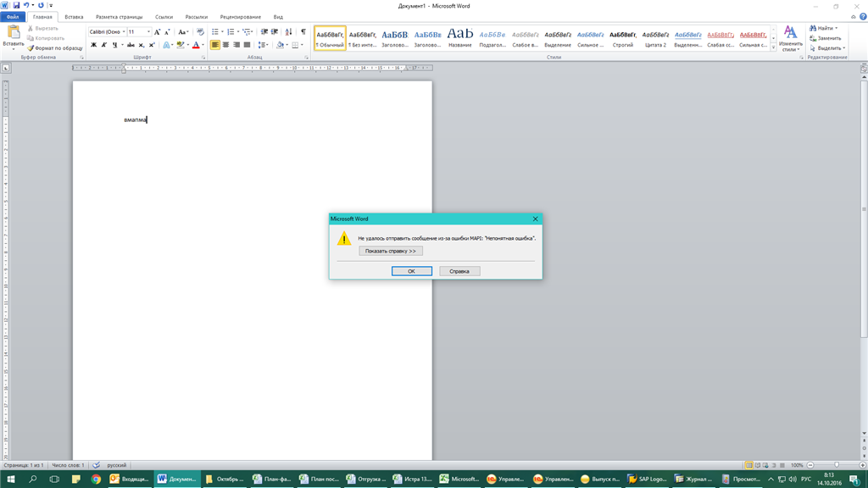Click the superscript icon
Viewport: 868px width, 488px height.
pyautogui.click(x=152, y=45)
